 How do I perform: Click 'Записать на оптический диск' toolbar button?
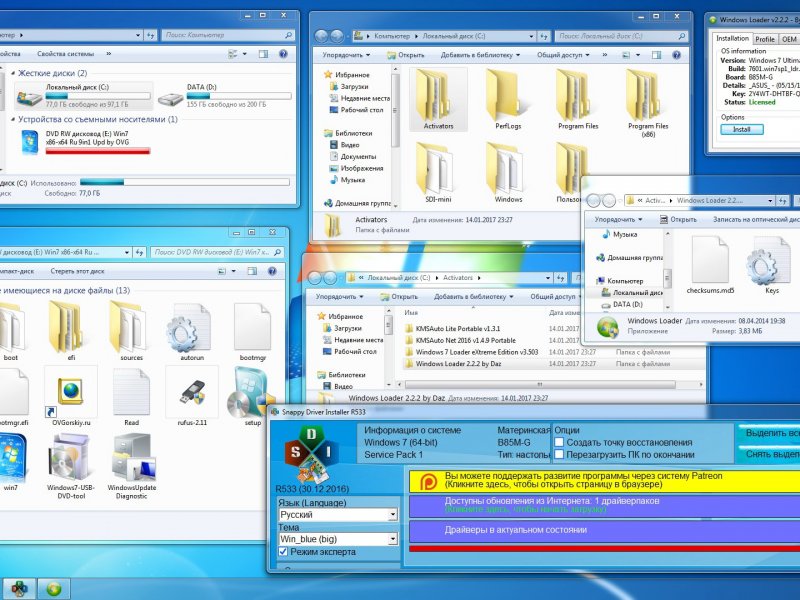[x=756, y=219]
